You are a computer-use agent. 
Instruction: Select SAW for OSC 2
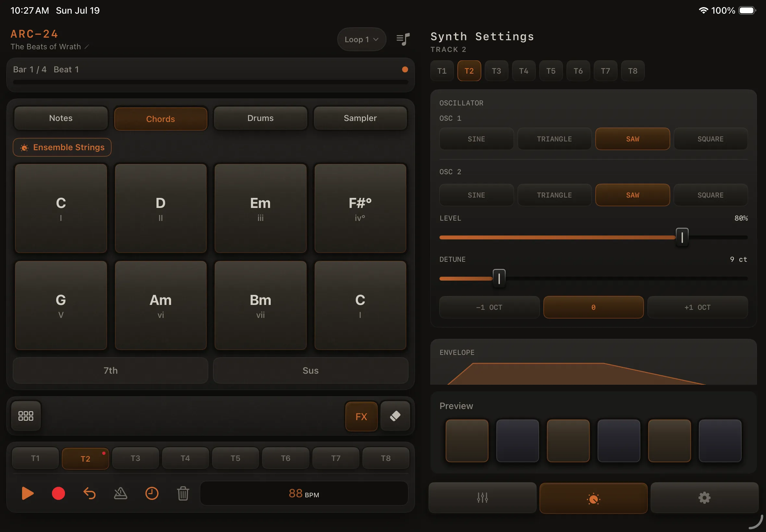tap(632, 195)
